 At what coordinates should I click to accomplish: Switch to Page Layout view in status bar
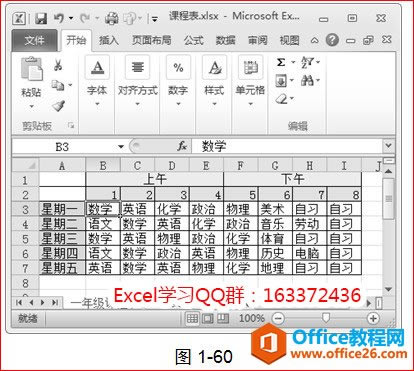pyautogui.click(x=208, y=319)
